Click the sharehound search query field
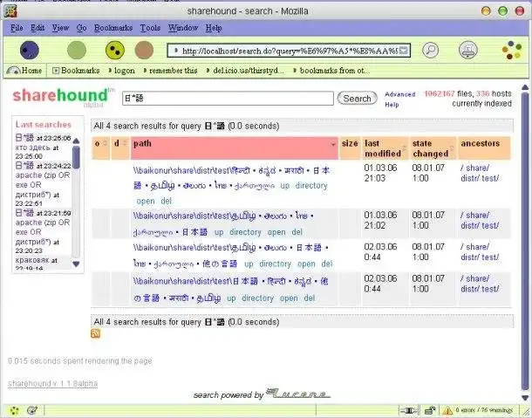The height and width of the screenshot is (418, 532). click(228, 99)
